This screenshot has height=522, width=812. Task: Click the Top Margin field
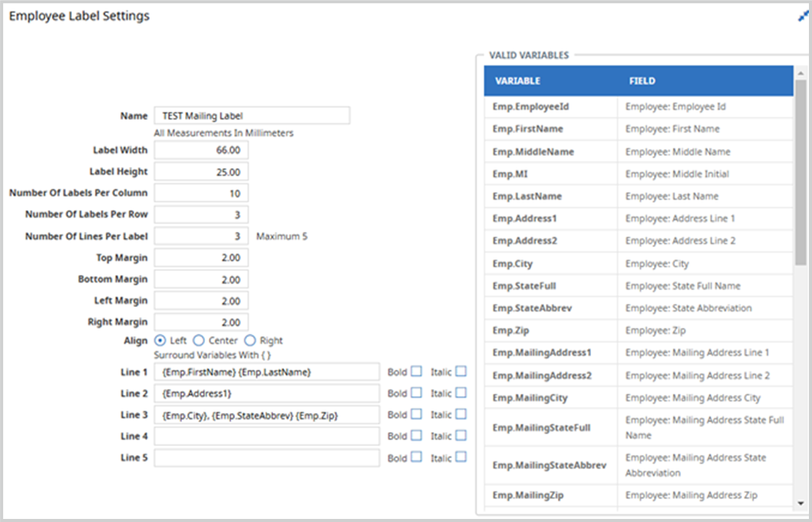[x=201, y=257]
